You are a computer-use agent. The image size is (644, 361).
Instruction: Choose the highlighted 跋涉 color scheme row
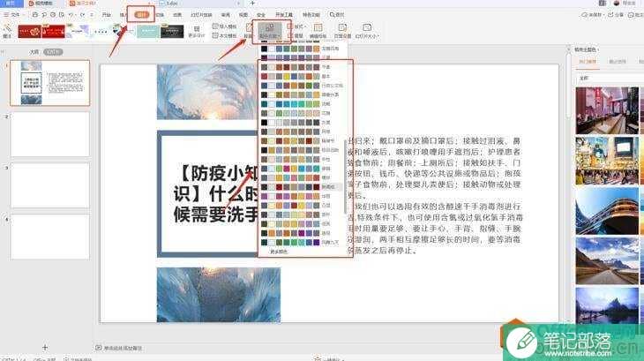coord(303,187)
